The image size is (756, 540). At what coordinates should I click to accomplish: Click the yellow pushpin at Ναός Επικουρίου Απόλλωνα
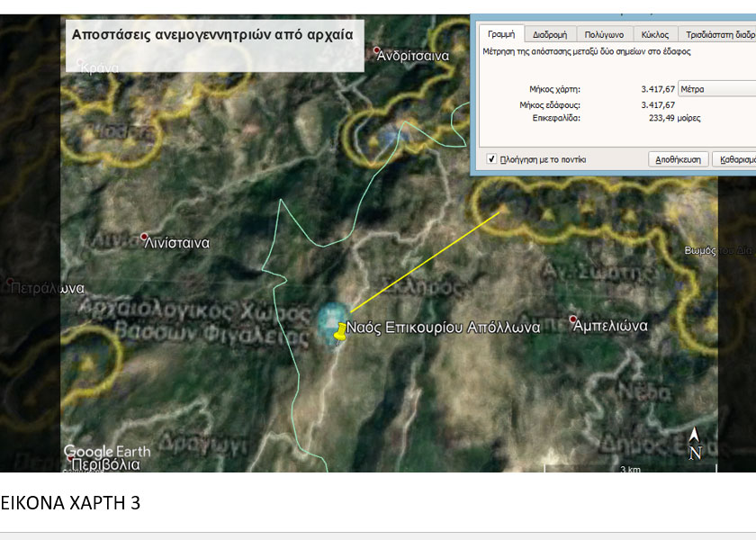point(339,332)
